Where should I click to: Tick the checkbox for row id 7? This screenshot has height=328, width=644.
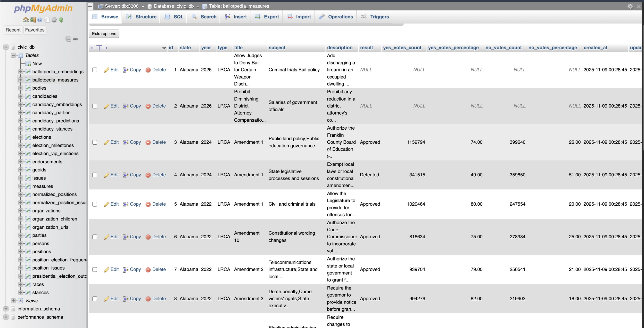[95, 270]
